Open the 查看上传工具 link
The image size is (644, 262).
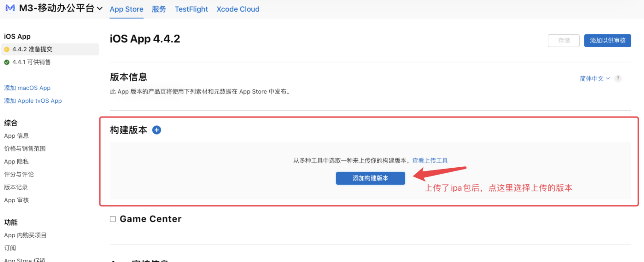pos(430,161)
